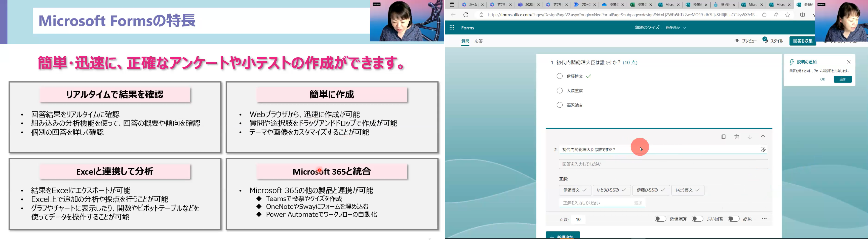Click the 無題のクイズ form title
Viewport: 868px width, 240px height.
[647, 28]
